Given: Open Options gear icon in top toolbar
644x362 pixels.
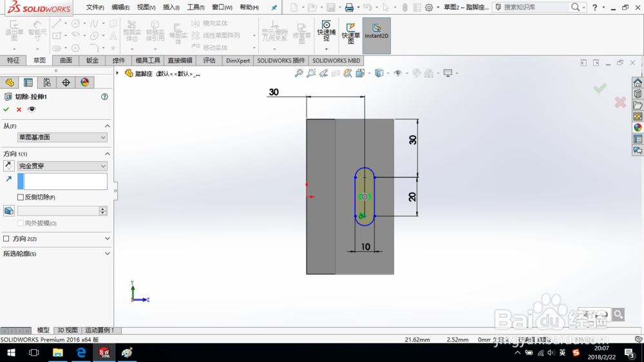Looking at the screenshot, I should coord(429,7).
